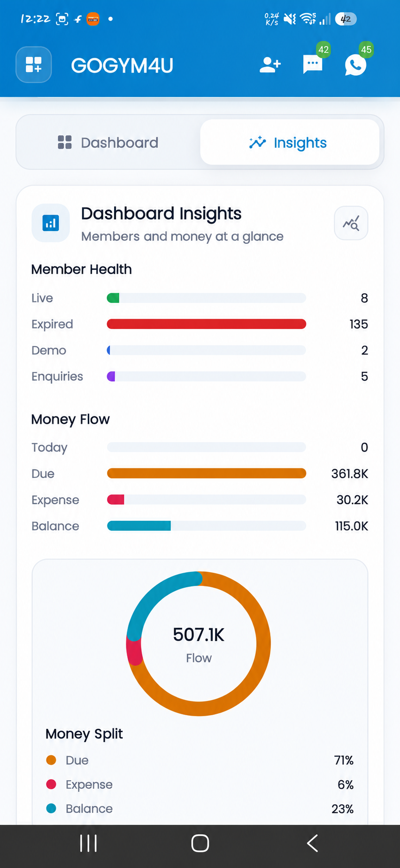This screenshot has height=868, width=400.
Task: Tap the Expense value 30.2K
Action: point(353,500)
